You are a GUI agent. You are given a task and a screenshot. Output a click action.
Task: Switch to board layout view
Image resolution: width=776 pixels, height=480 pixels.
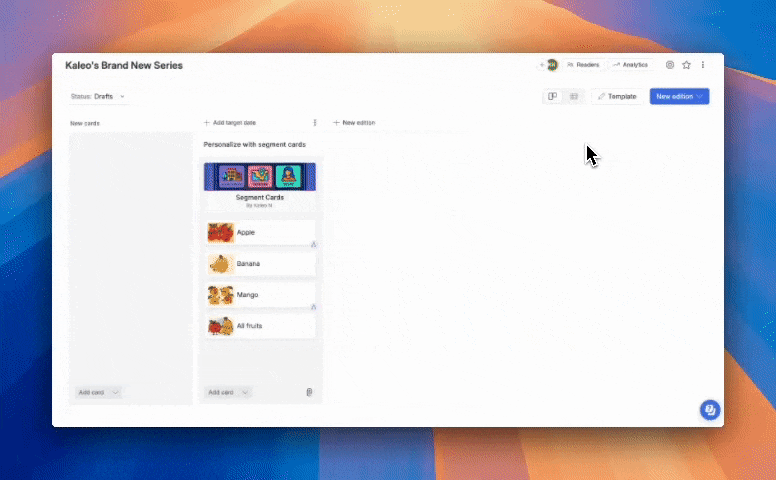tap(552, 96)
